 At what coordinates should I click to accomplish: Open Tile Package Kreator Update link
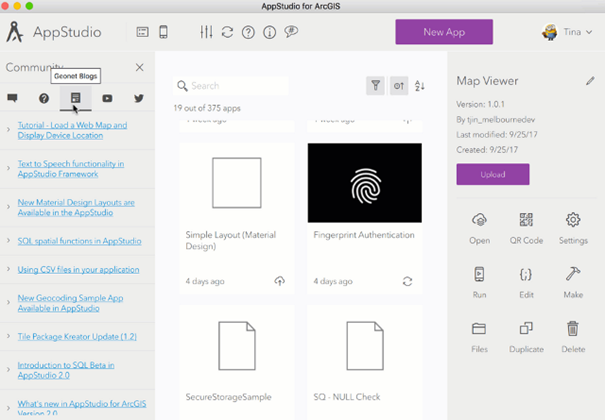tap(77, 337)
